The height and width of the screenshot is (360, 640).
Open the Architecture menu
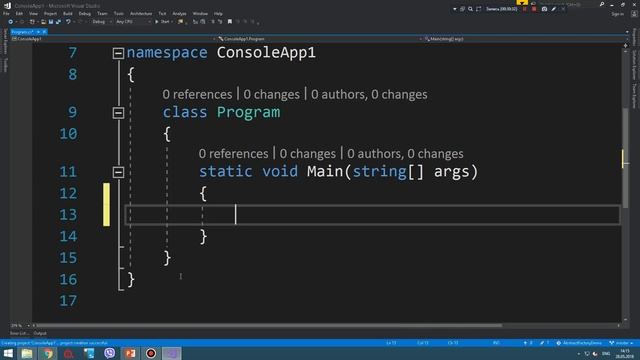141,13
